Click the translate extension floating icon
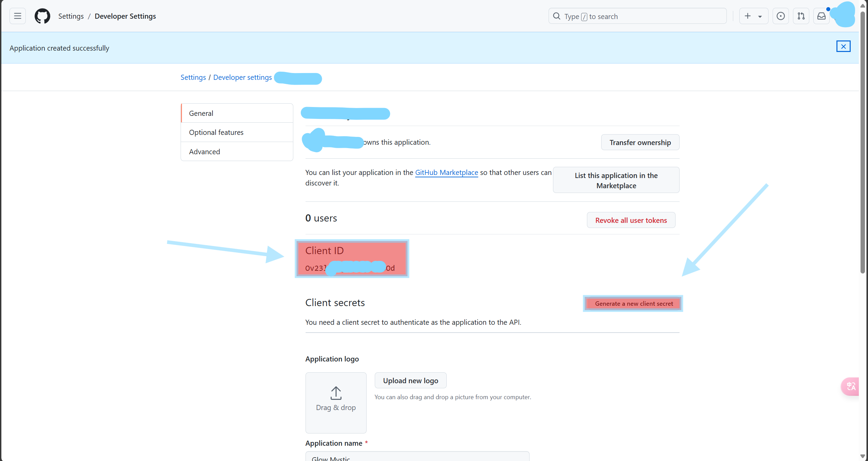868x461 pixels. coord(851,386)
